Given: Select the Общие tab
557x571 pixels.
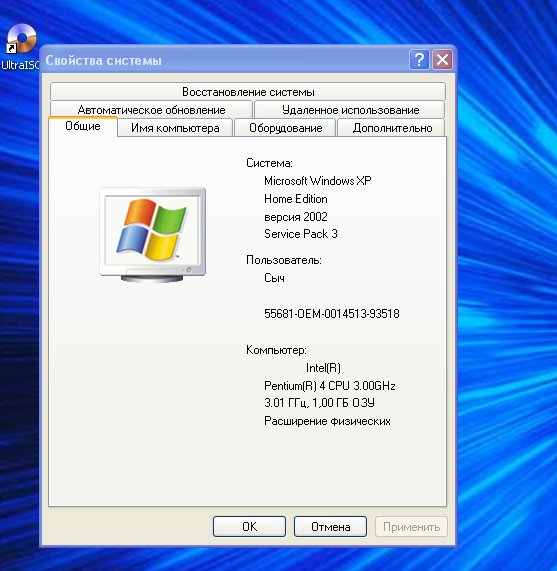Looking at the screenshot, I should click(83, 126).
